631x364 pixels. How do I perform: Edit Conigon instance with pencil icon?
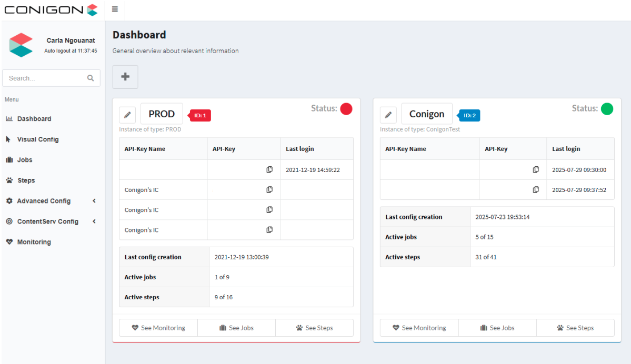[x=388, y=115]
